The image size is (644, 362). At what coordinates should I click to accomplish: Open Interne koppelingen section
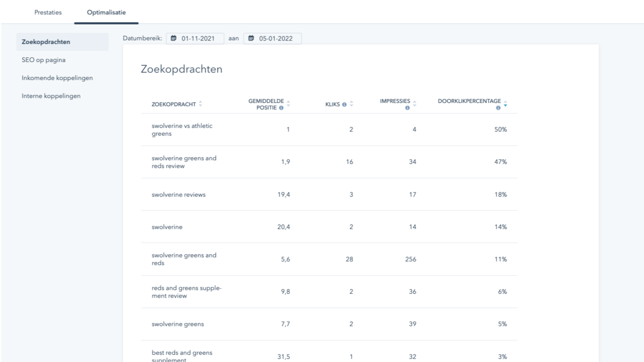click(51, 96)
